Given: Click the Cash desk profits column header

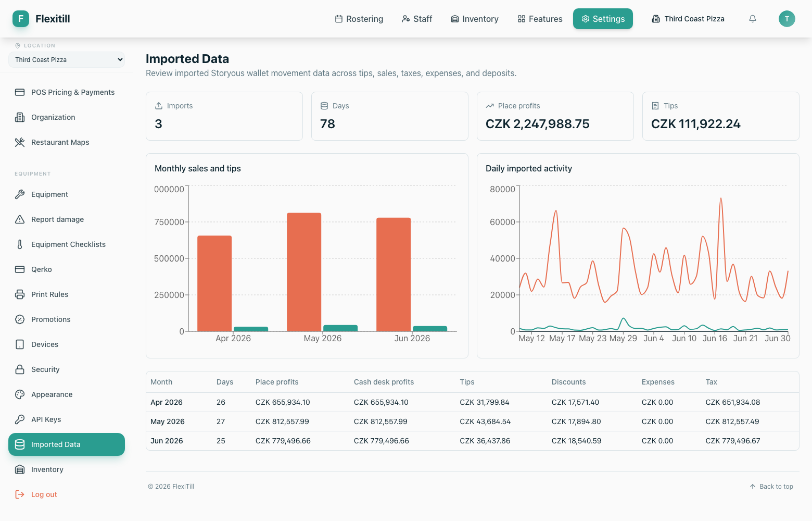Looking at the screenshot, I should tap(384, 382).
